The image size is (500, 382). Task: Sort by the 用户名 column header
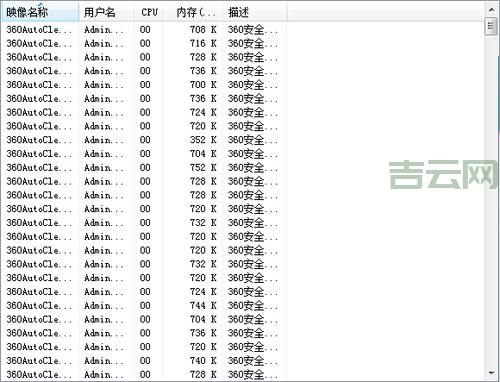[106, 12]
